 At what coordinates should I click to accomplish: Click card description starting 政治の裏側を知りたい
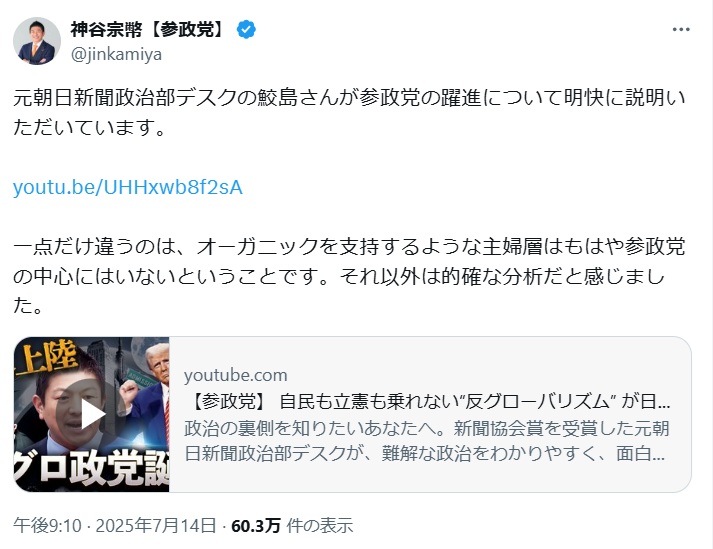(x=427, y=441)
